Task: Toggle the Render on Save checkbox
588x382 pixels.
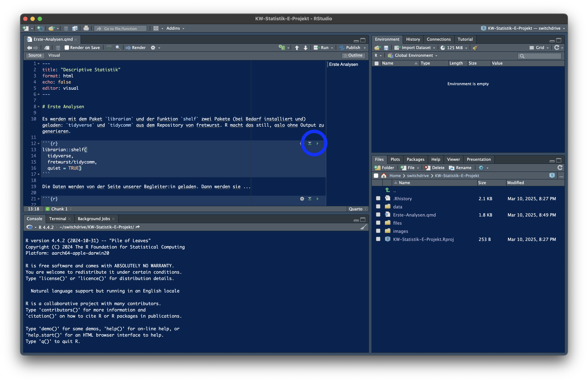Action: click(67, 48)
